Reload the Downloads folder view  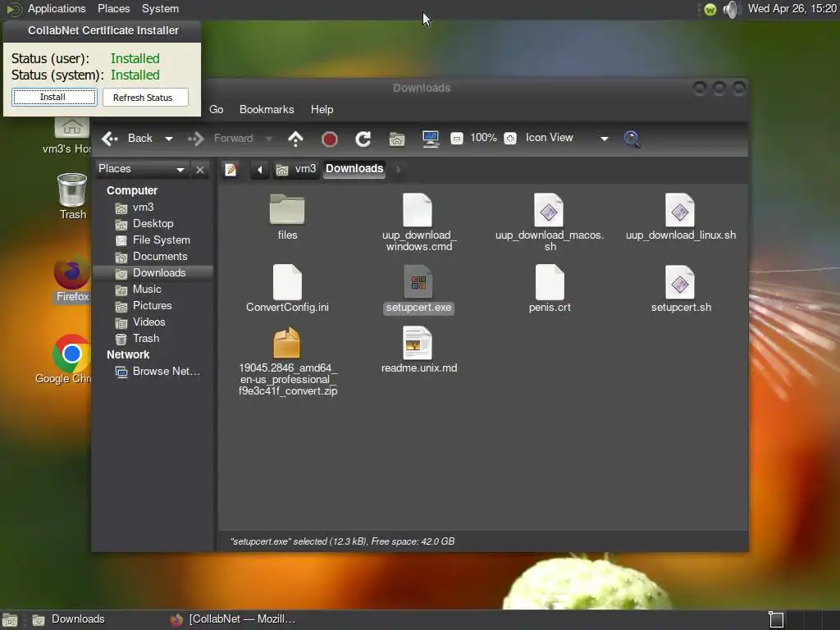coord(363,139)
